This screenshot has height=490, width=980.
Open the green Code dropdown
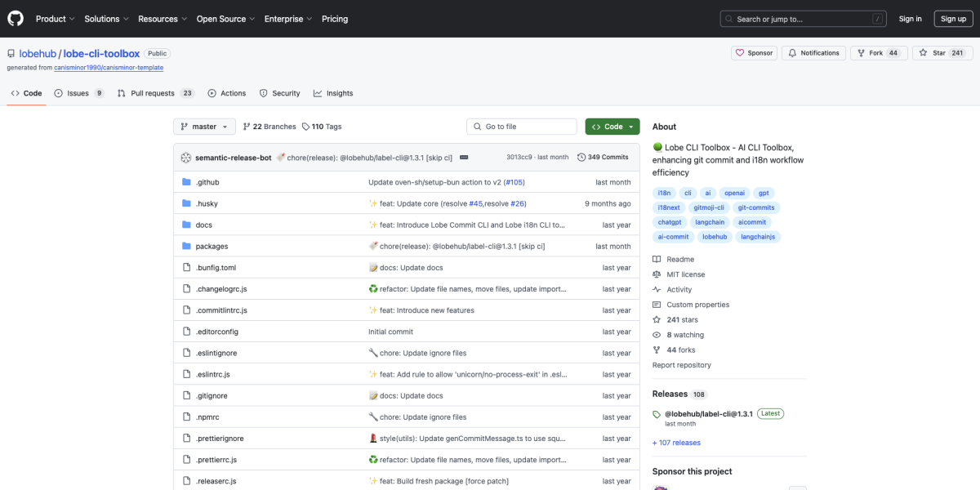point(612,127)
